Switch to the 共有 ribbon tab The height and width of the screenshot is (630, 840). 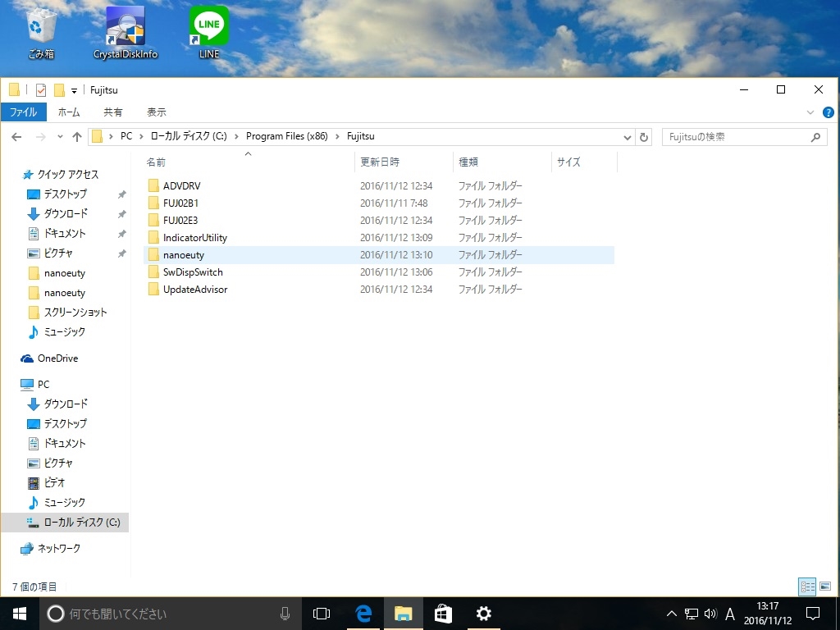112,112
